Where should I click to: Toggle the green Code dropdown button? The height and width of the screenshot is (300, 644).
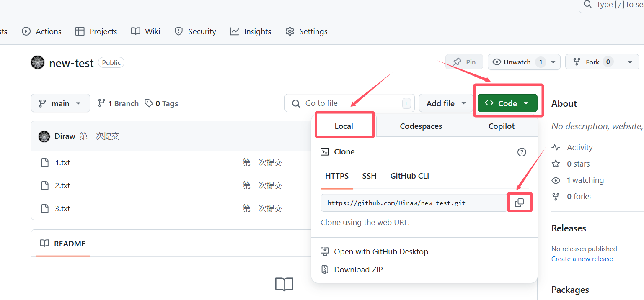coord(507,103)
